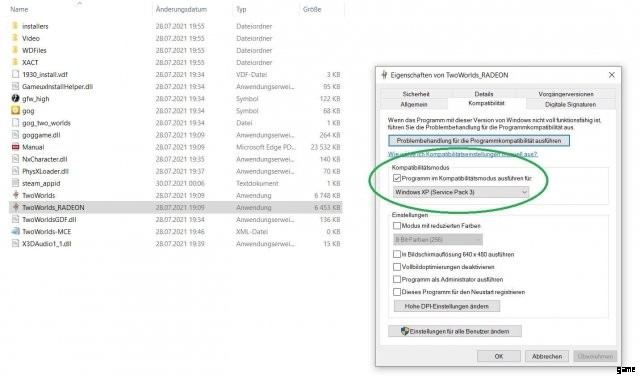Click the NxCharacter.dll file icon
The height and width of the screenshot is (376, 640).
click(15, 159)
